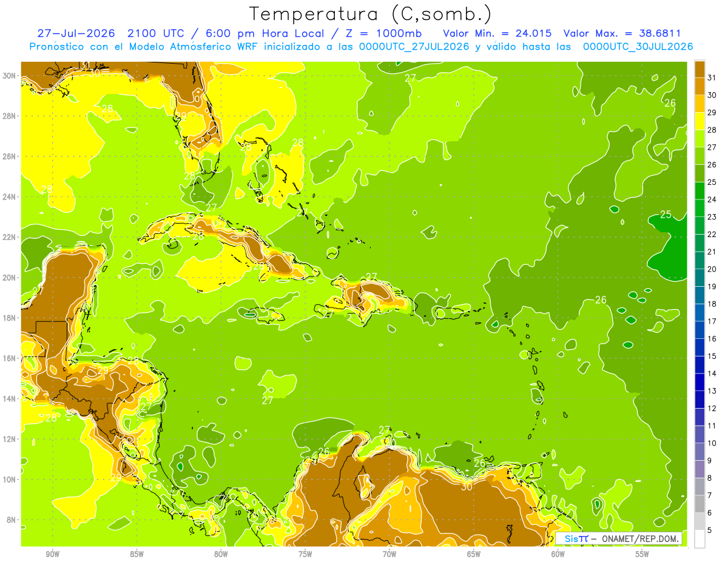Viewport: 728px width, 562px height.
Task: Select the date text "27-Jul-2026"
Action: (77, 33)
